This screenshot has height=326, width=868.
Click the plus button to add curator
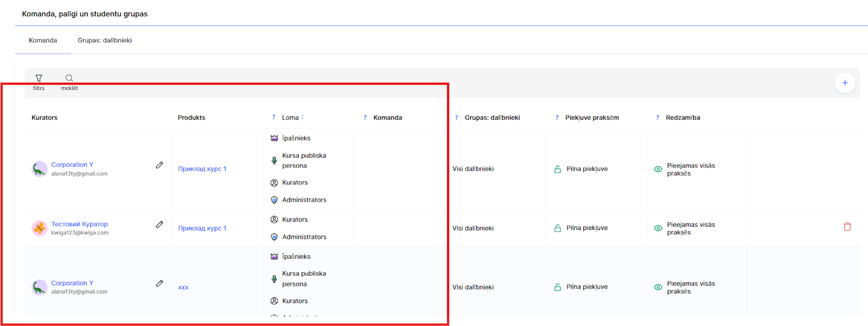pos(845,83)
